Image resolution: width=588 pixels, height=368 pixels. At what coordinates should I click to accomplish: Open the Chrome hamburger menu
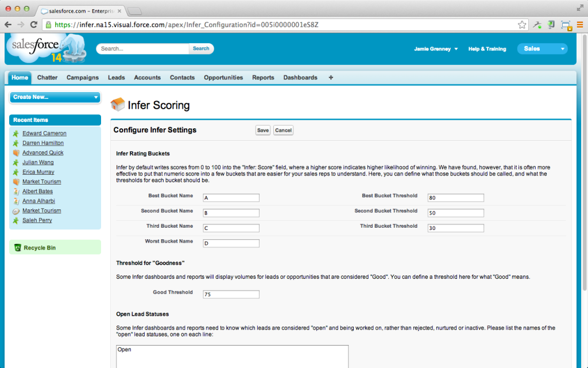tap(580, 25)
